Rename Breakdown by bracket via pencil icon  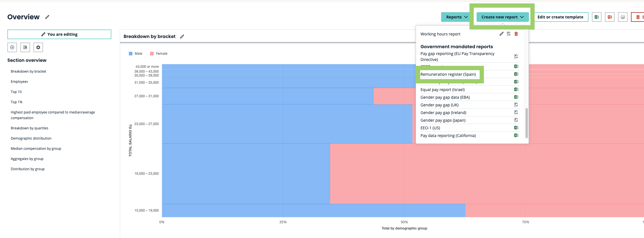(x=182, y=37)
